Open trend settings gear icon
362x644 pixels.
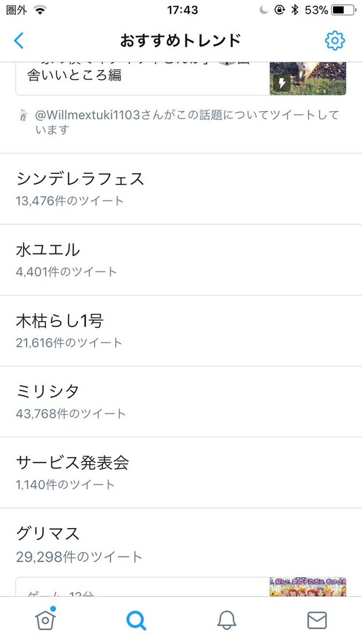pyautogui.click(x=335, y=41)
